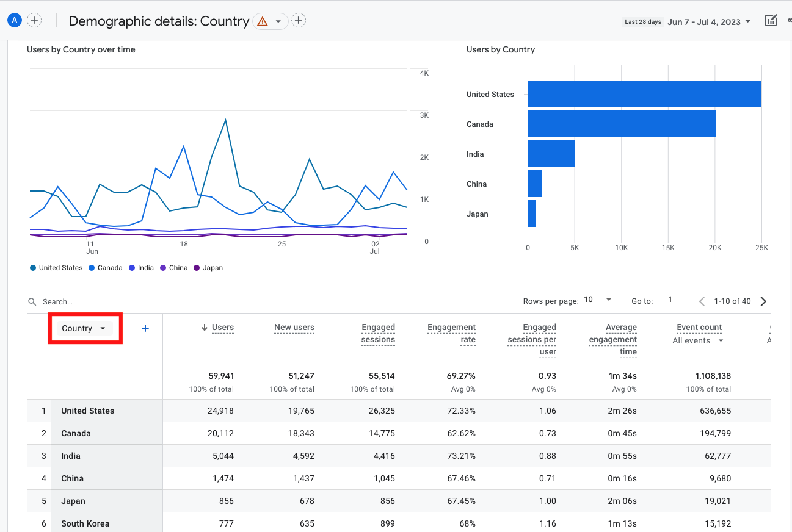This screenshot has height=532, width=792.
Task: Toggle Japan series in chart legend
Action: 208,268
